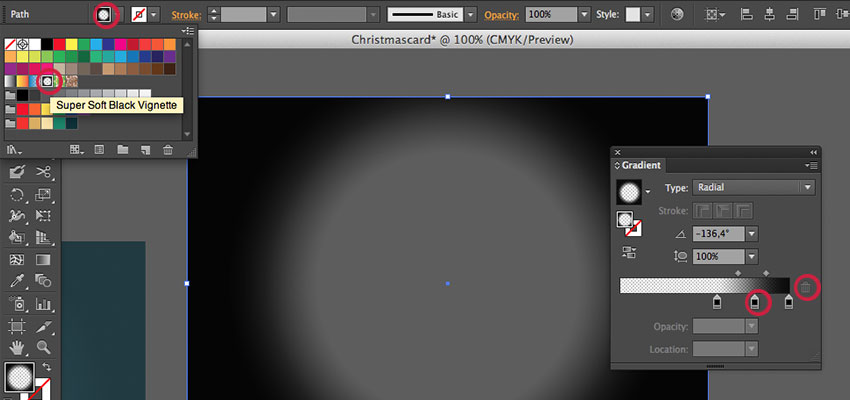This screenshot has width=850, height=400.
Task: Open aspect ratio 100% dropdown
Action: coord(751,256)
